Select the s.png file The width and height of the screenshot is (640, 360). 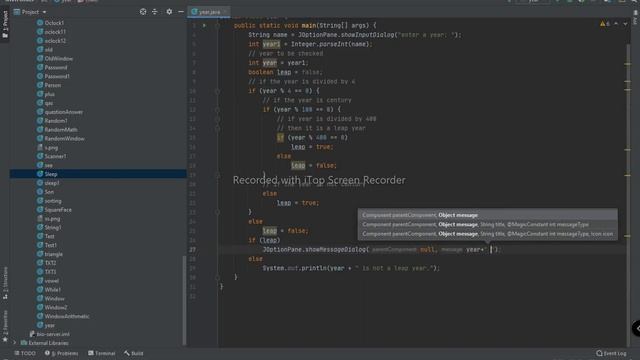[51, 147]
